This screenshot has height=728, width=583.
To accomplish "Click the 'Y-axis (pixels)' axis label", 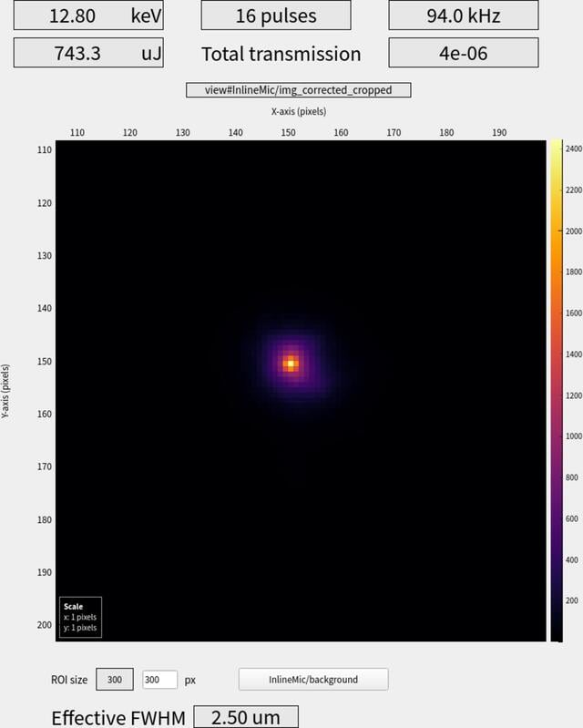I will [x=5, y=391].
